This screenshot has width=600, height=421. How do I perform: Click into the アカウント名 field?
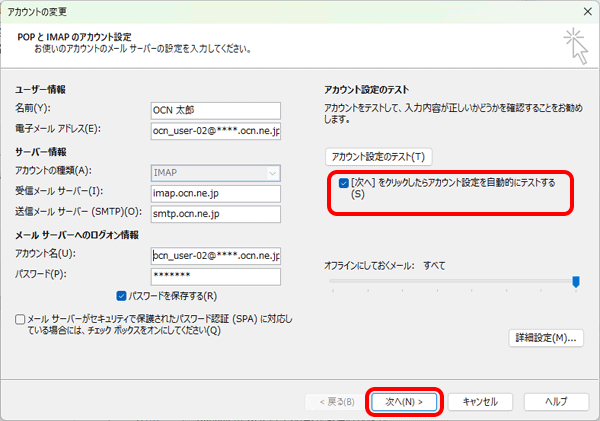click(215, 255)
